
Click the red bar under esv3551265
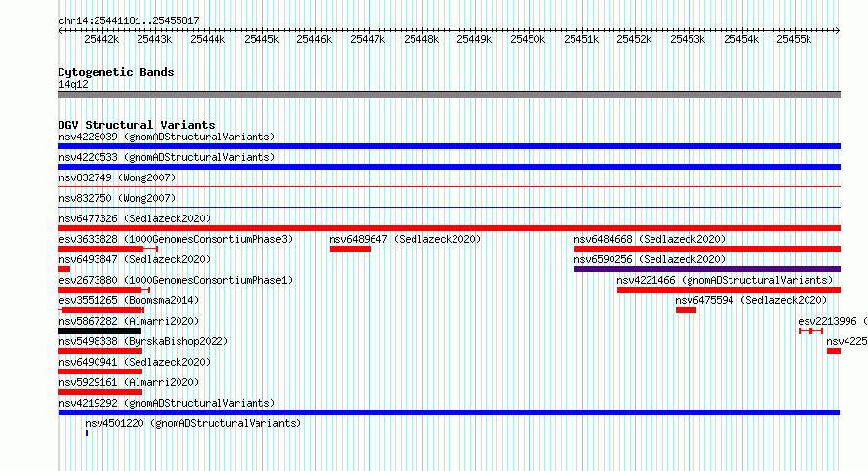(x=101, y=310)
